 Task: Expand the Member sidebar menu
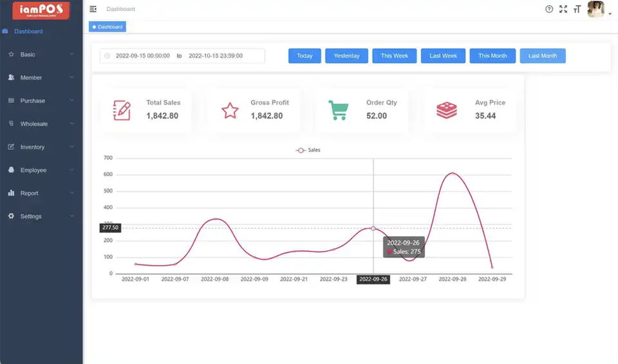click(41, 78)
